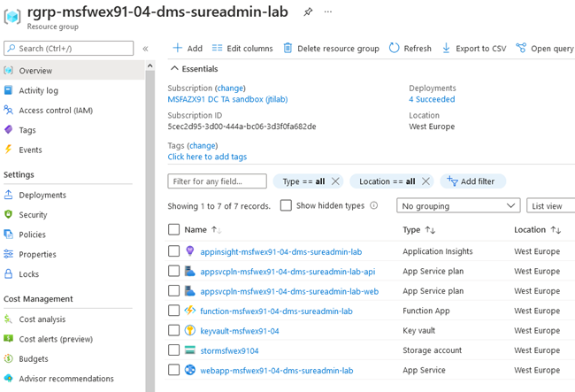Open the No grouping dropdown
Viewport: 575px width, 392px height.
(458, 205)
